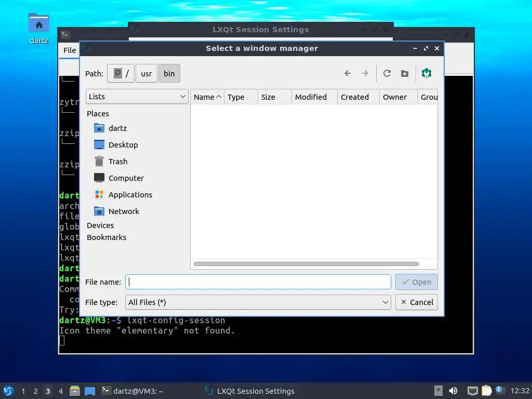Click the bin path segment button
The height and width of the screenshot is (399, 532).
(169, 73)
